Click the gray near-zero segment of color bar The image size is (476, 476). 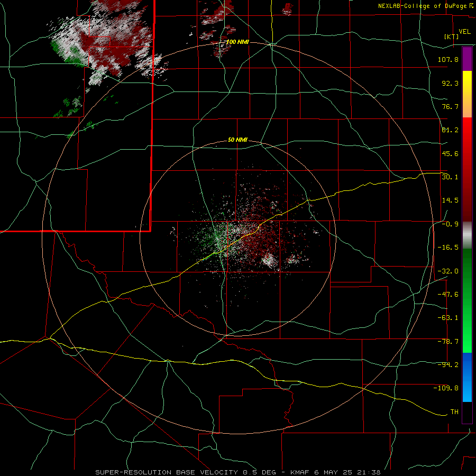tap(467, 235)
